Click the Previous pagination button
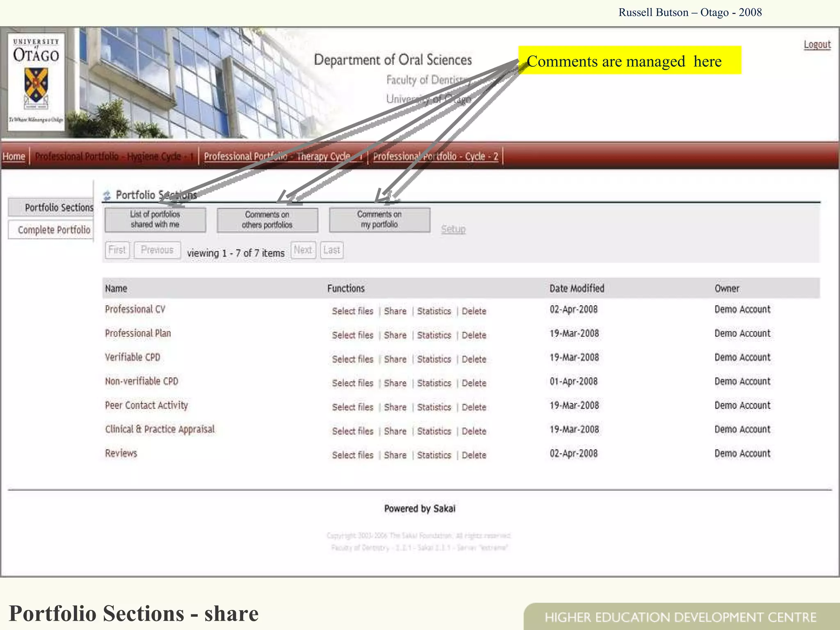The width and height of the screenshot is (840, 630). [x=157, y=250]
